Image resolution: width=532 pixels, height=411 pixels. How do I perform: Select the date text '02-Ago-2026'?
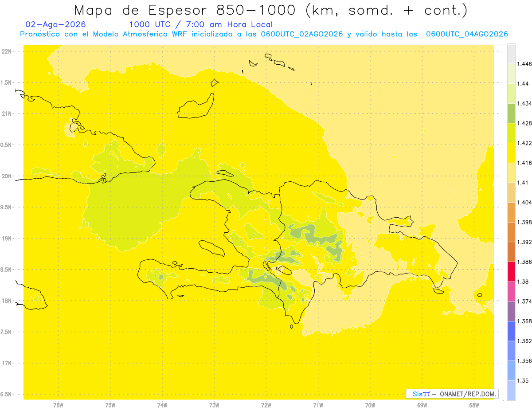[56, 25]
